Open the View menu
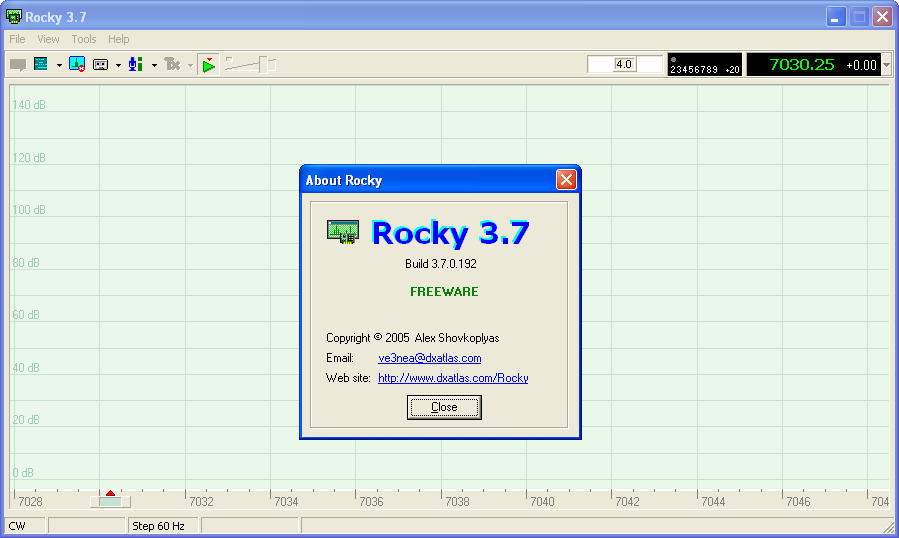 click(48, 39)
